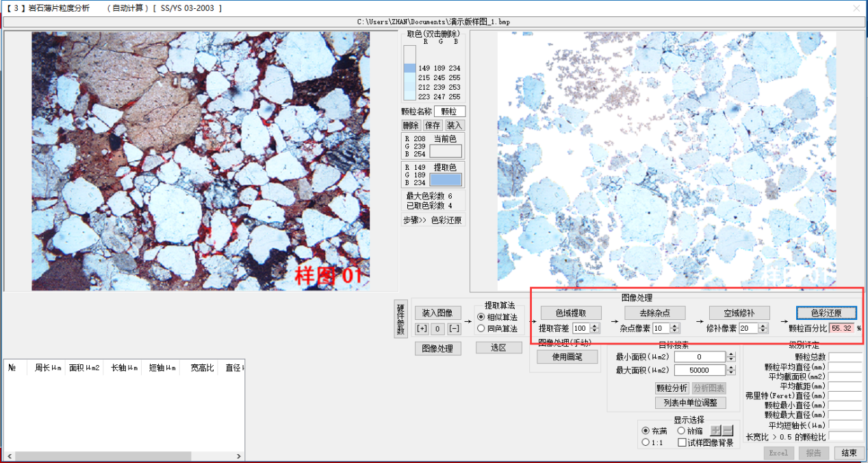Image resolution: width=868 pixels, height=463 pixels.
Task: Increase 提取容差 value with spinner arrow
Action: tap(595, 326)
